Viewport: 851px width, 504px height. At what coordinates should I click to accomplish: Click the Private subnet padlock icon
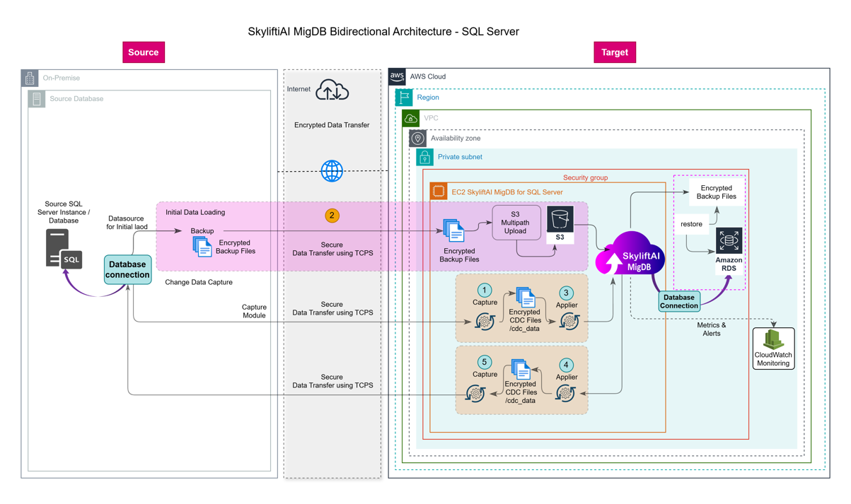coord(424,157)
